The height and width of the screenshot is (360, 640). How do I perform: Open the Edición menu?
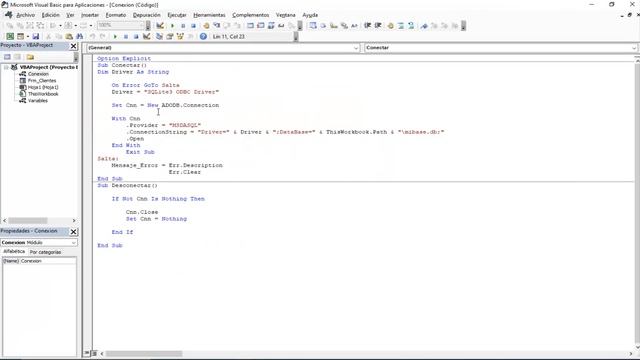click(51, 15)
